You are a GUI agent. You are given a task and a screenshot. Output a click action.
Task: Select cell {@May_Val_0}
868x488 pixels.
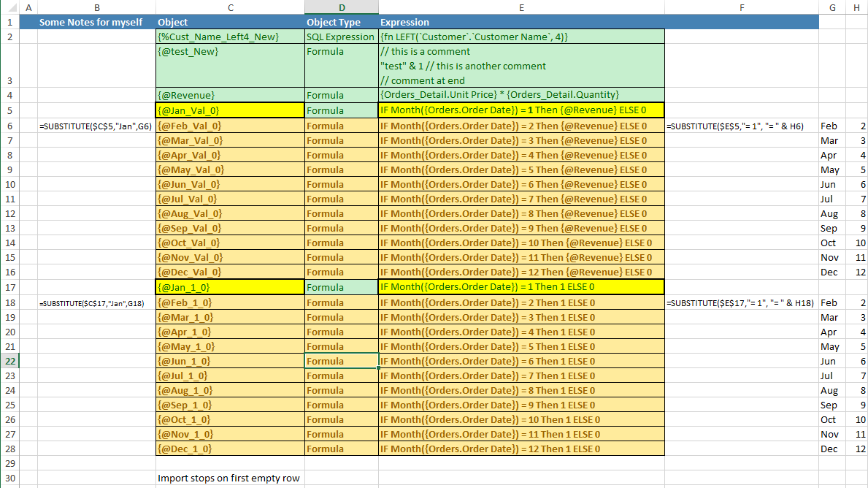[230, 169]
